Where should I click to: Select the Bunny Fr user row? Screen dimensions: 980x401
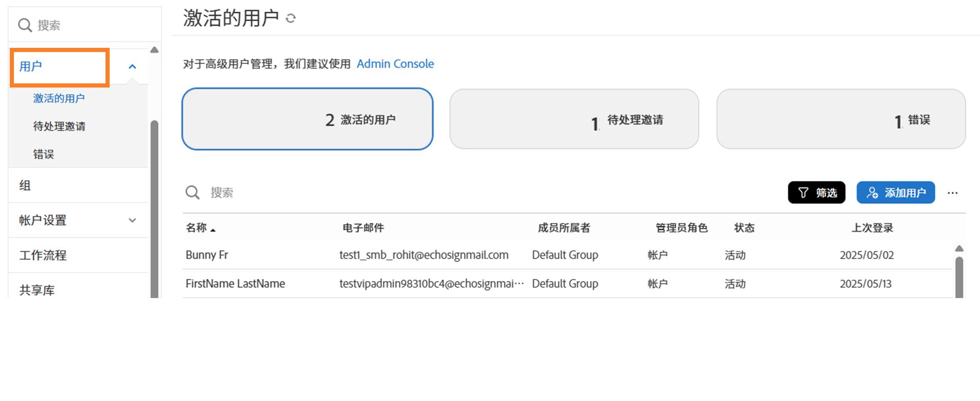point(567,255)
